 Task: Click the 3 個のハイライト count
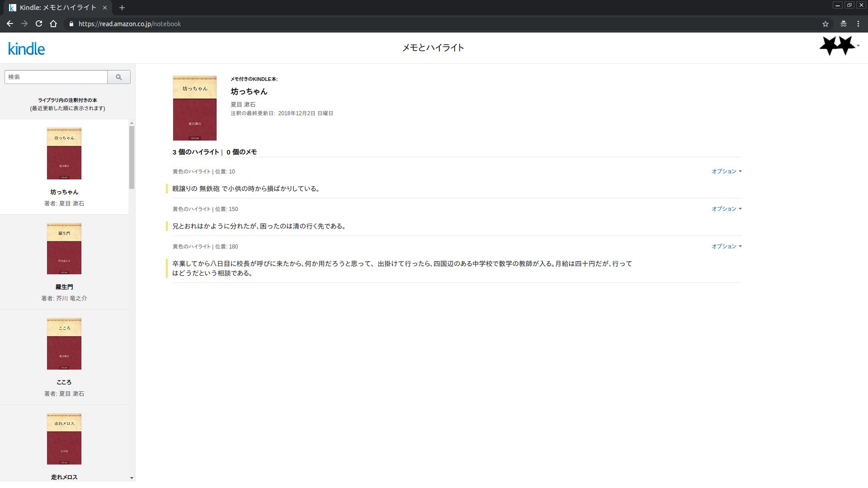point(196,152)
